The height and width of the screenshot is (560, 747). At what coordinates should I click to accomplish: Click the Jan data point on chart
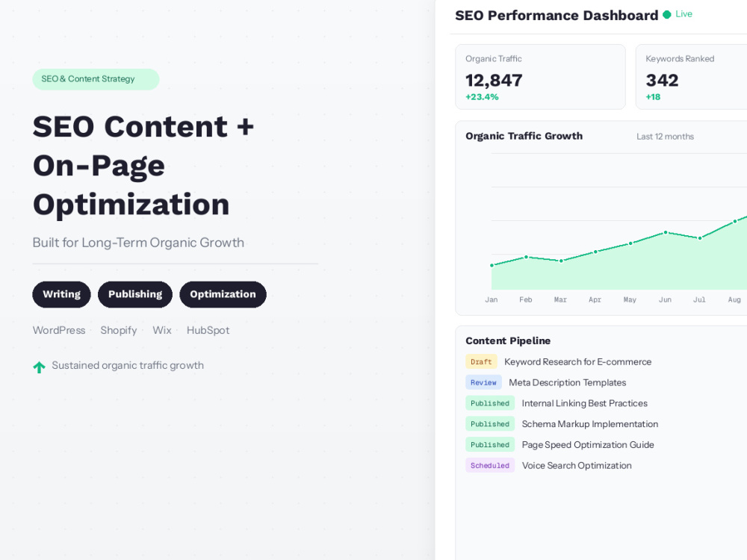492,265
